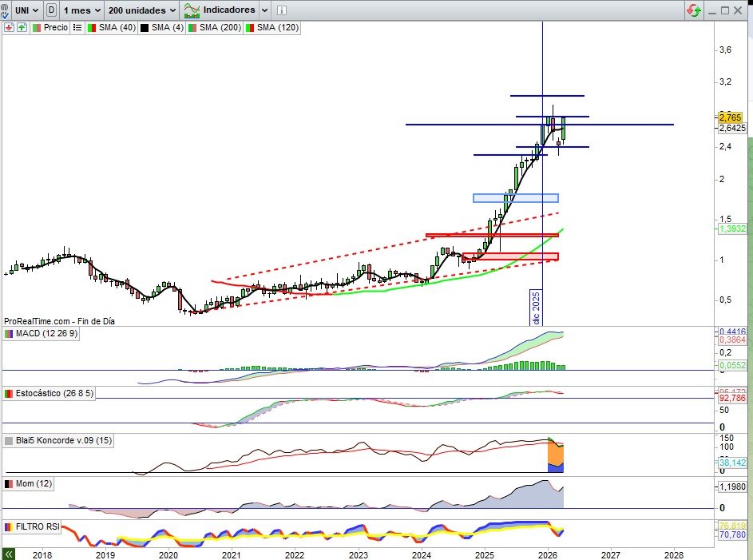The height and width of the screenshot is (560, 753).
Task: Click the 2,6425 price label on axis
Action: 732,129
